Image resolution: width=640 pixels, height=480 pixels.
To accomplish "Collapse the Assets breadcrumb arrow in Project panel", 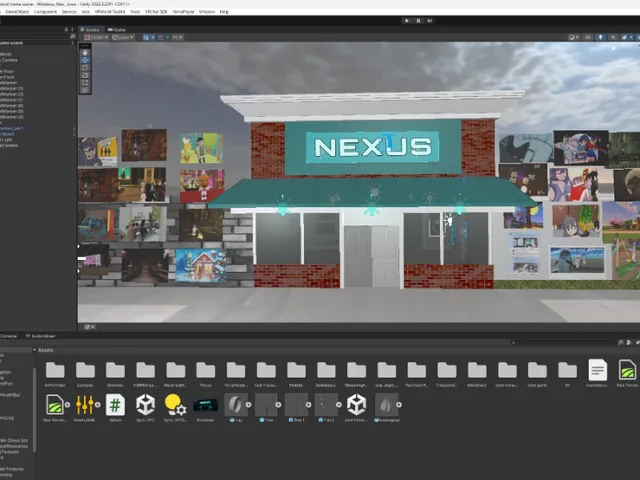I will pos(34,350).
